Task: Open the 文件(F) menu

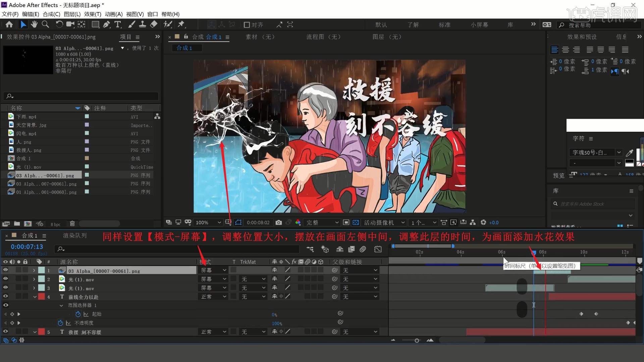Action: click(x=10, y=14)
